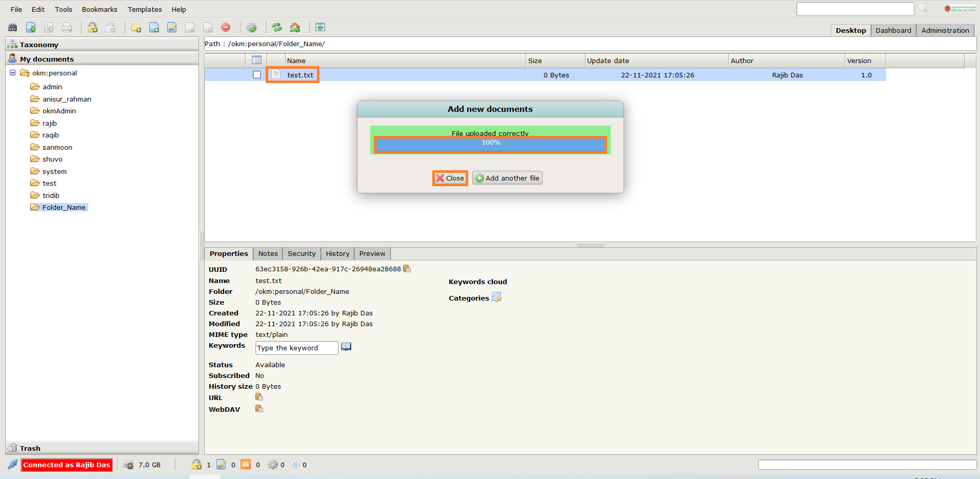Switch to the Security tab
This screenshot has height=479, width=980.
coord(302,253)
